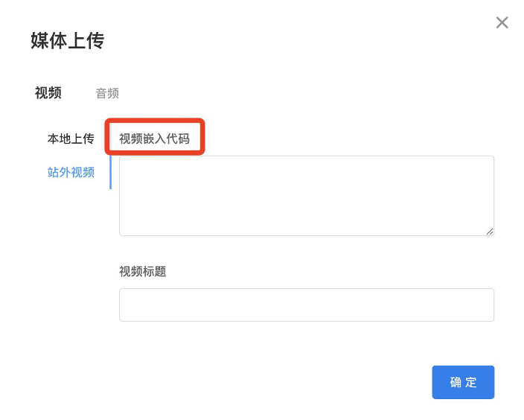Click the embed code box resize handle
The image size is (524, 420).
click(x=490, y=232)
